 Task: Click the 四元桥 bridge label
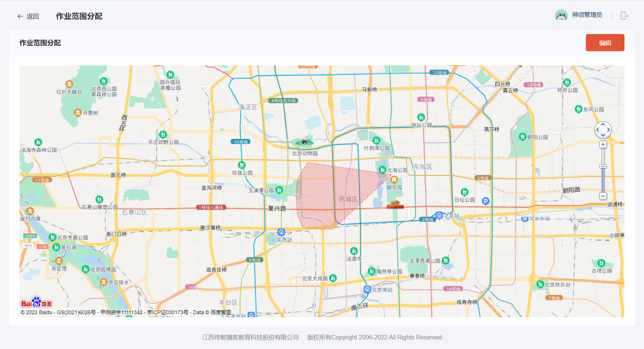[x=503, y=84]
